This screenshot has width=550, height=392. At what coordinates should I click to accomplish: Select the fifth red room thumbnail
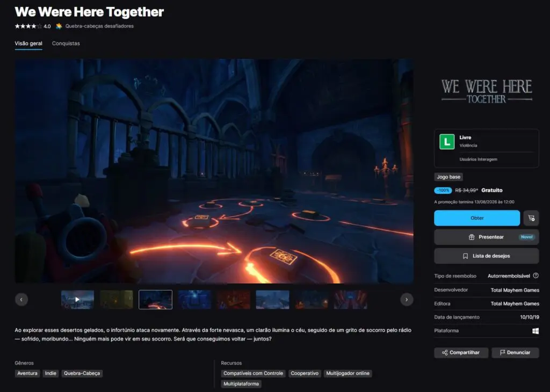(x=233, y=300)
